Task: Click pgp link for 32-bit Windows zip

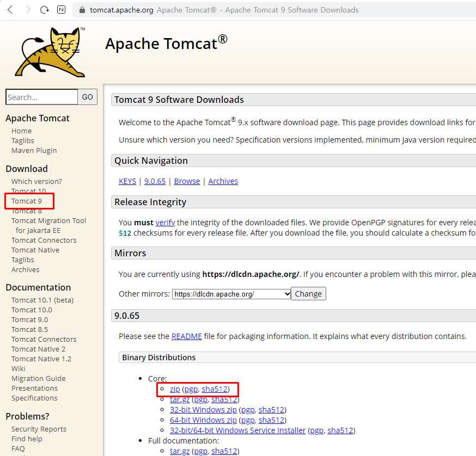Action: pyautogui.click(x=248, y=410)
